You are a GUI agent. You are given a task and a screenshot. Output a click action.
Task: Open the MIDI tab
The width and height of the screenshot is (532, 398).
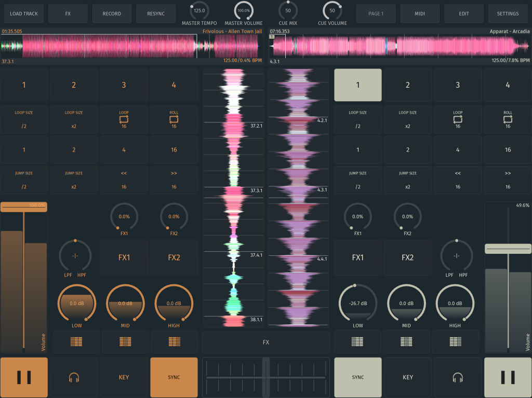[x=420, y=13]
